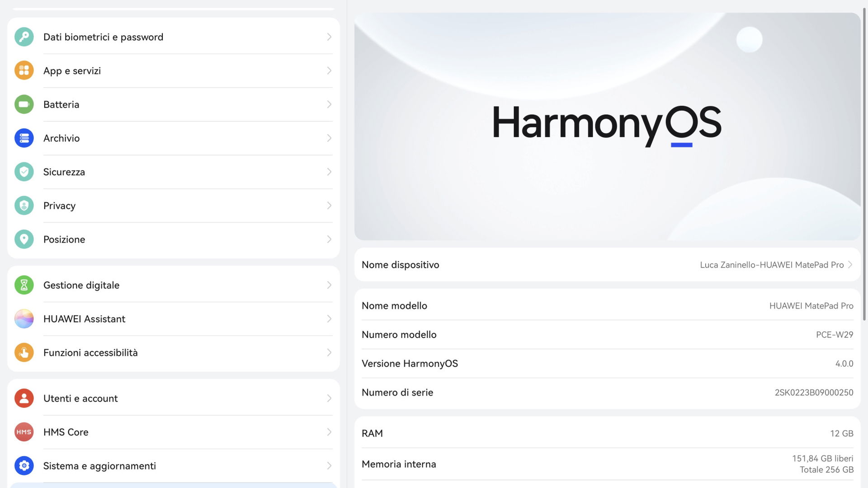Tap the HMS Core icon

click(x=24, y=432)
